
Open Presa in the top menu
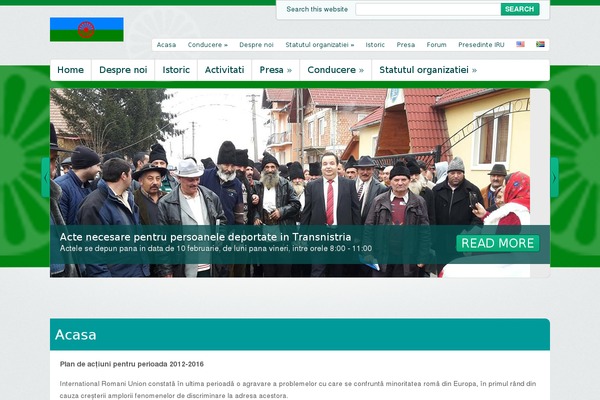[406, 45]
